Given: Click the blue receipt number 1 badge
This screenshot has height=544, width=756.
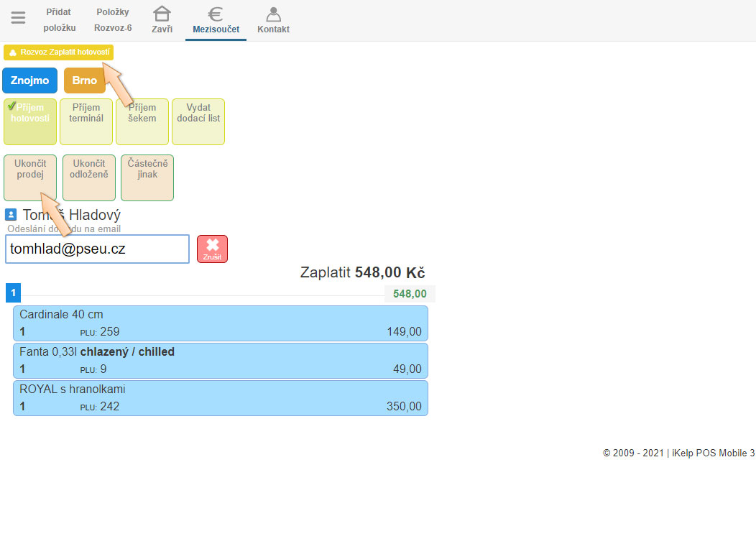Looking at the screenshot, I should pyautogui.click(x=13, y=293).
